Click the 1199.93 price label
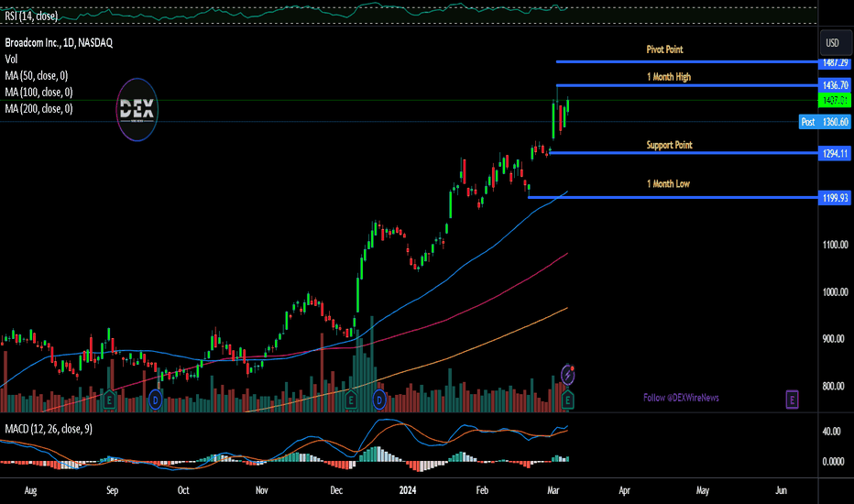This screenshot has width=854, height=504. 835,198
